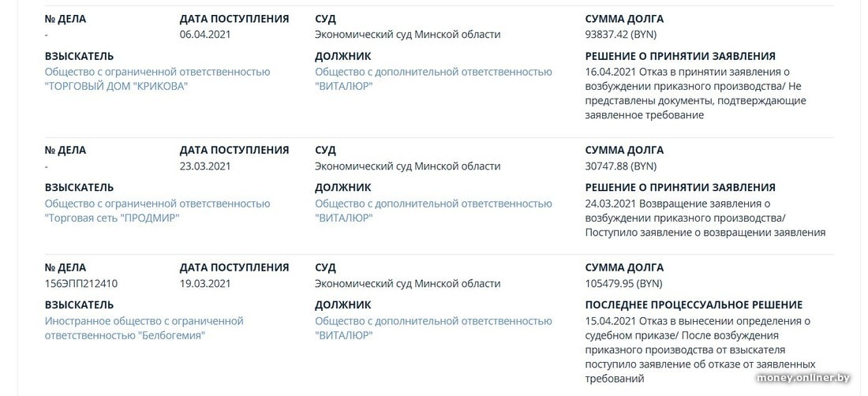Screen dimensions: 868x396
Task: Select the receipt date 19.03.2021
Action: (x=205, y=284)
